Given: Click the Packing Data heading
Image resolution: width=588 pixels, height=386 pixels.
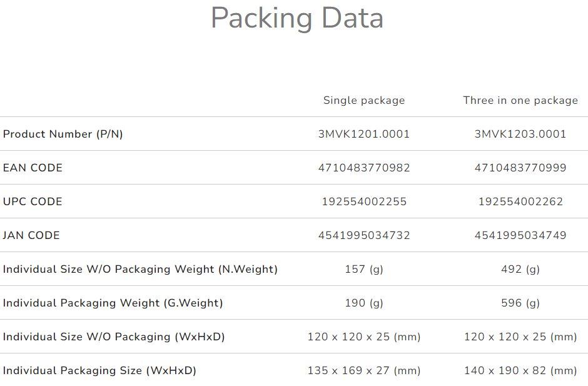Looking at the screenshot, I should pyautogui.click(x=297, y=18).
